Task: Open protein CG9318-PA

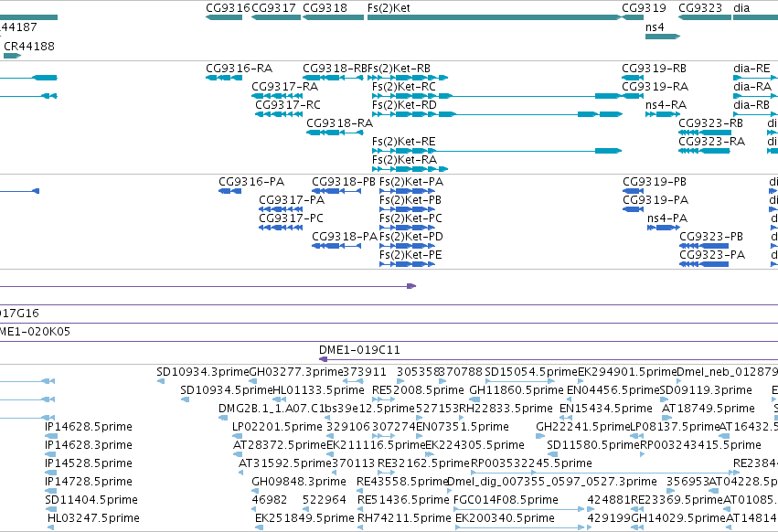Action: tap(345, 237)
